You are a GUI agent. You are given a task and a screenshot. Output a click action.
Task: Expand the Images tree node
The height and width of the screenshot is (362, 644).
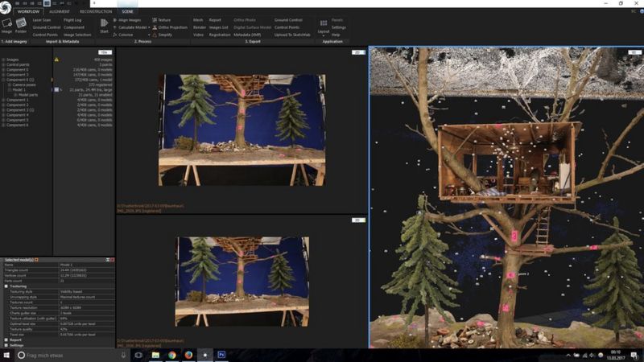pos(2,59)
